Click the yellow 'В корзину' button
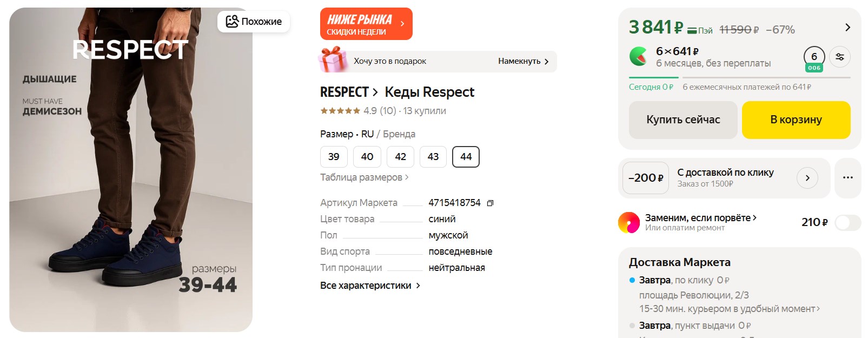Screen dimensions: 868x338 tap(796, 120)
